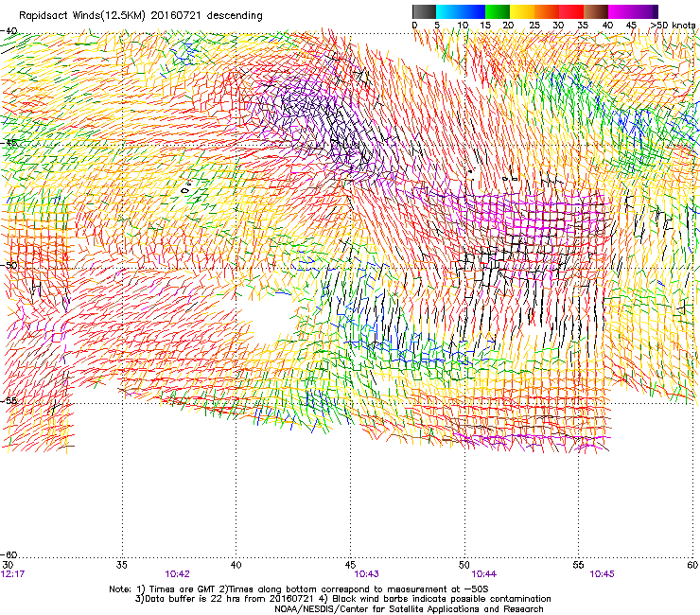This screenshot has width=700, height=615.
Task: Click the purple time label '10:45'
Action: (602, 574)
